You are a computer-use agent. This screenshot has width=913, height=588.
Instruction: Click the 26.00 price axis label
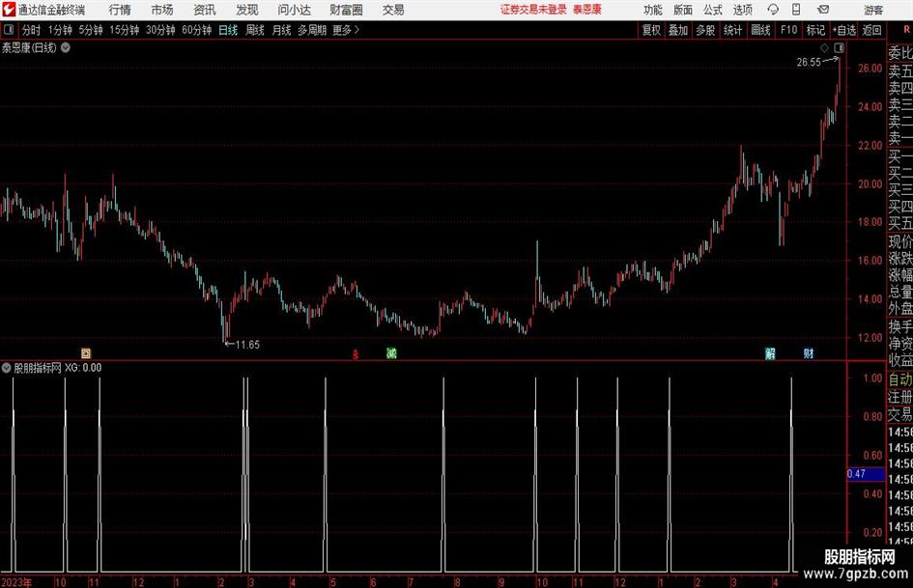point(870,69)
